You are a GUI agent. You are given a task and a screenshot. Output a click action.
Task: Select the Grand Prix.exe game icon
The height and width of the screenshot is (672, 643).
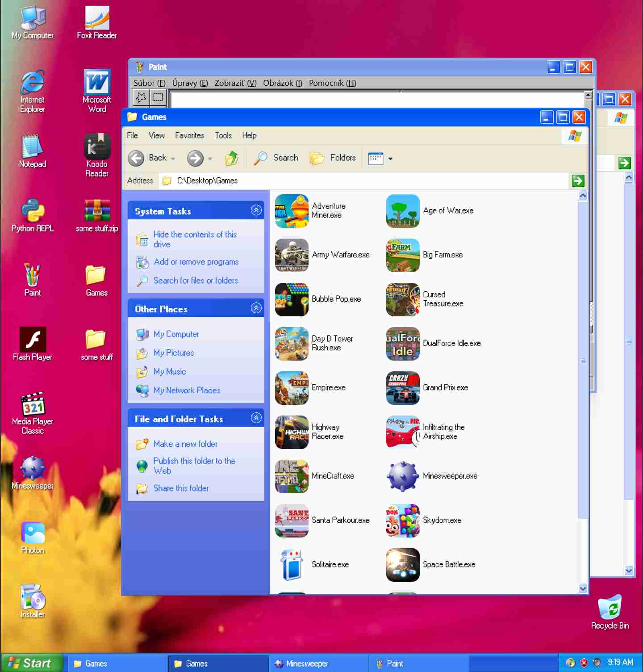(402, 388)
